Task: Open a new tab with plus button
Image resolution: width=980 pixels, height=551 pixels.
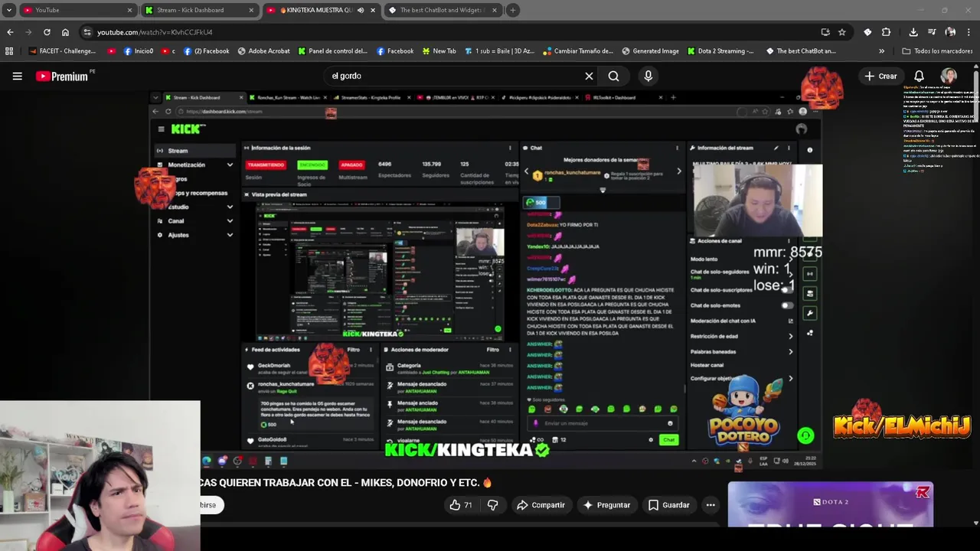Action: click(x=513, y=10)
